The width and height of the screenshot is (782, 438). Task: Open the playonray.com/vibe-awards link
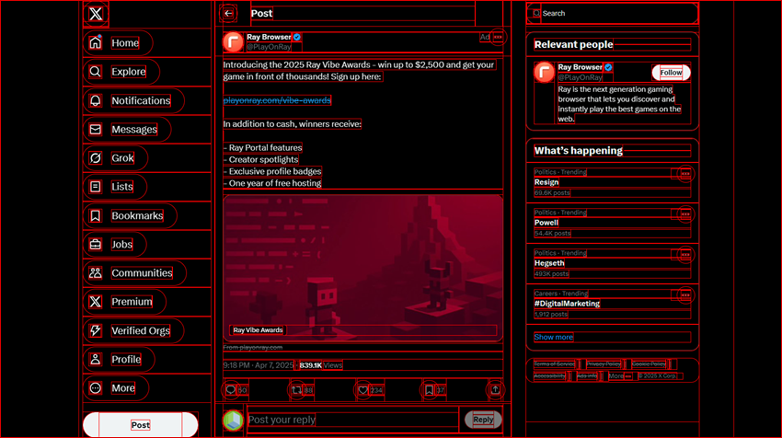pos(277,100)
